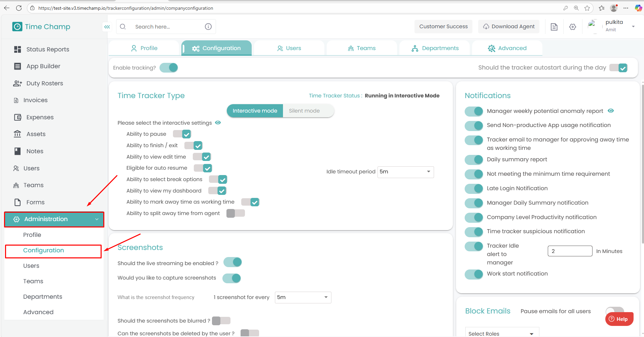Toggle Late Login Notification switch
644x337 pixels.
pos(474,188)
